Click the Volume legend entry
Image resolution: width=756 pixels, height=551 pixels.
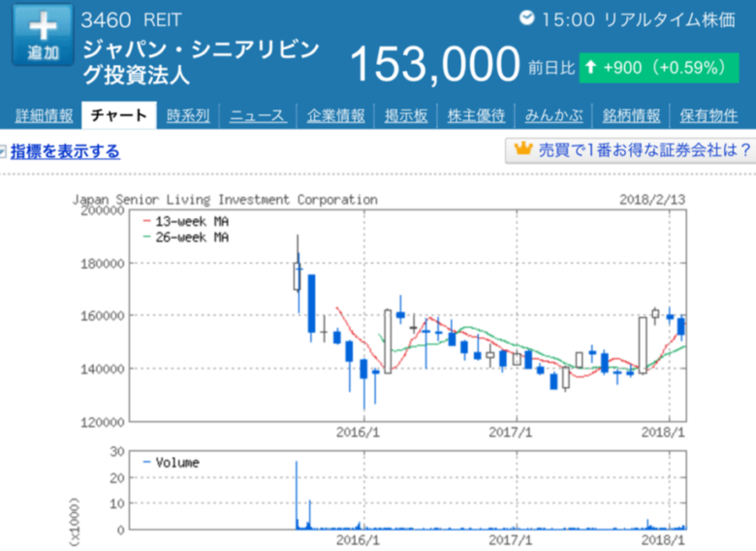coord(172,463)
